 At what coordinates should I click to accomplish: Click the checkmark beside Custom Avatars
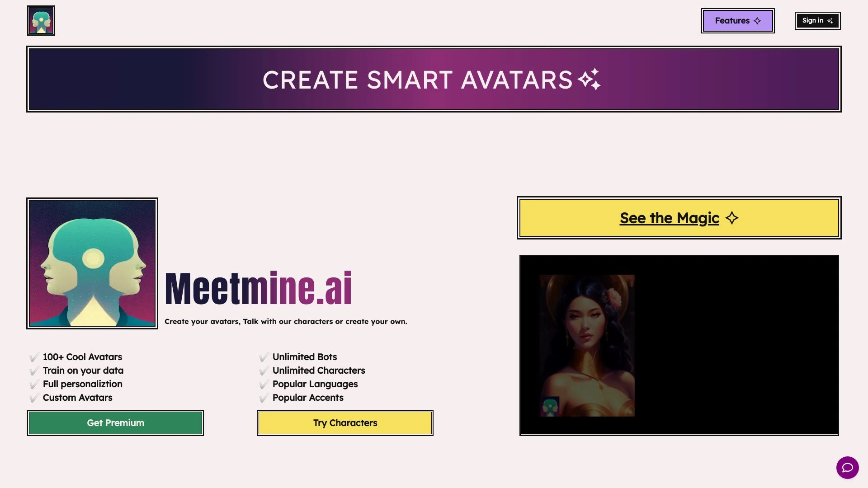[x=33, y=398]
